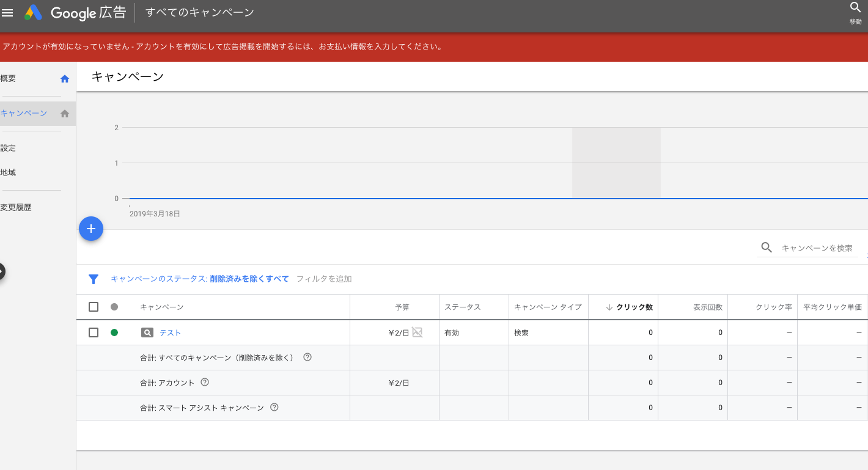Click the キャンペーン page title
The image size is (868, 470).
pos(128,76)
